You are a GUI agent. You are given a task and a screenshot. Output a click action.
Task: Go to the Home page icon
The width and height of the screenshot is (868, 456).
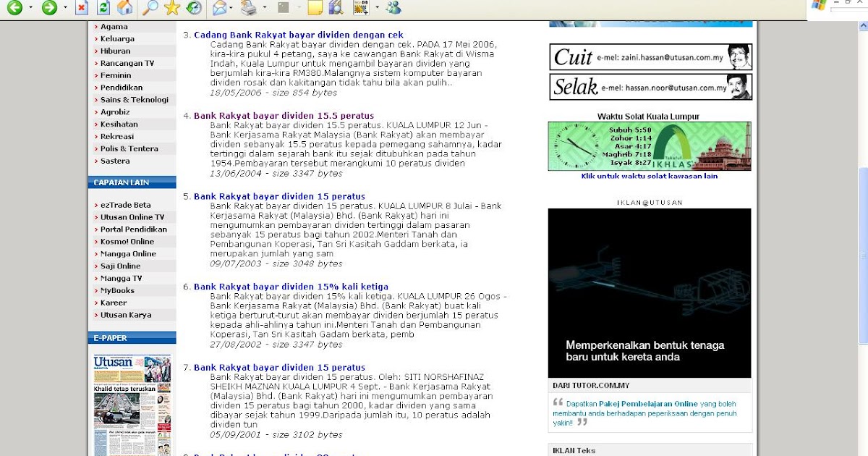tap(125, 8)
